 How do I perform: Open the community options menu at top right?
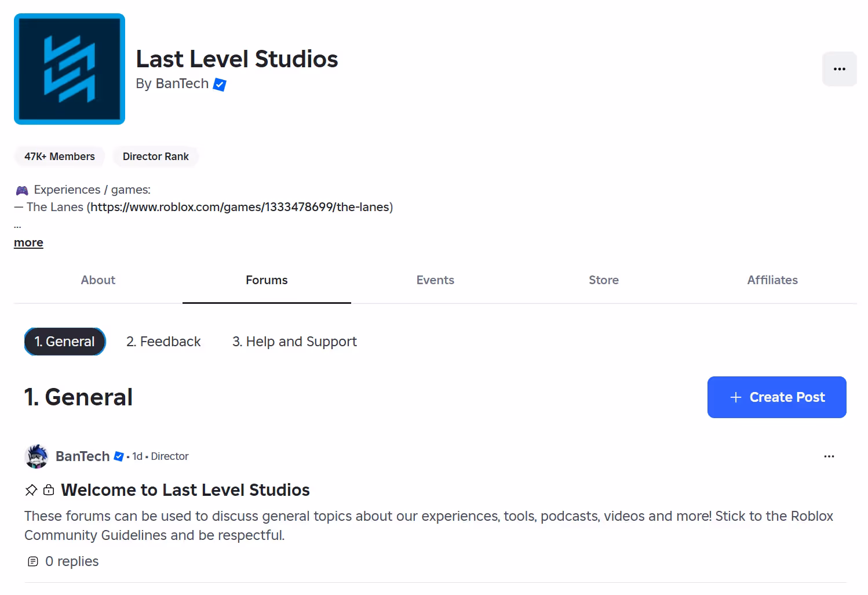pyautogui.click(x=839, y=69)
